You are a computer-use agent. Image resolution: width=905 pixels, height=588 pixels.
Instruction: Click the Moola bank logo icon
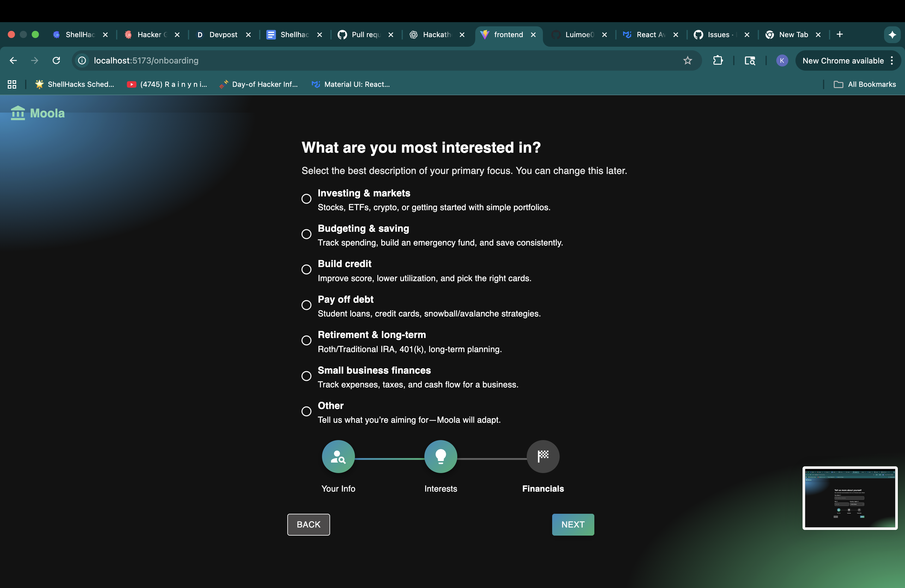click(18, 113)
